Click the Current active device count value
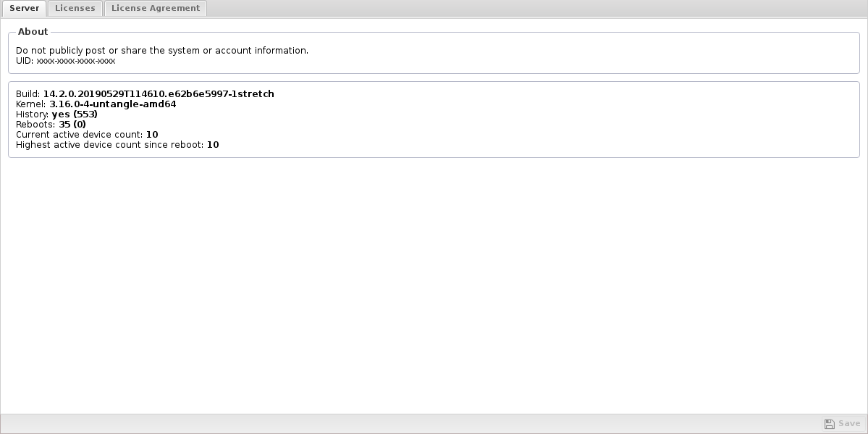This screenshot has height=434, width=868. (152, 135)
